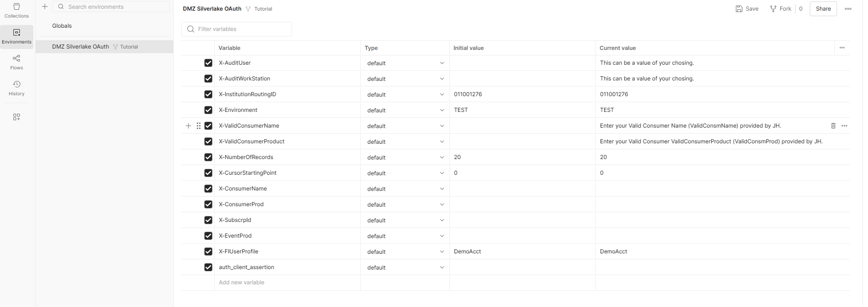The height and width of the screenshot is (307, 868).
Task: View request History
Action: coord(16,87)
